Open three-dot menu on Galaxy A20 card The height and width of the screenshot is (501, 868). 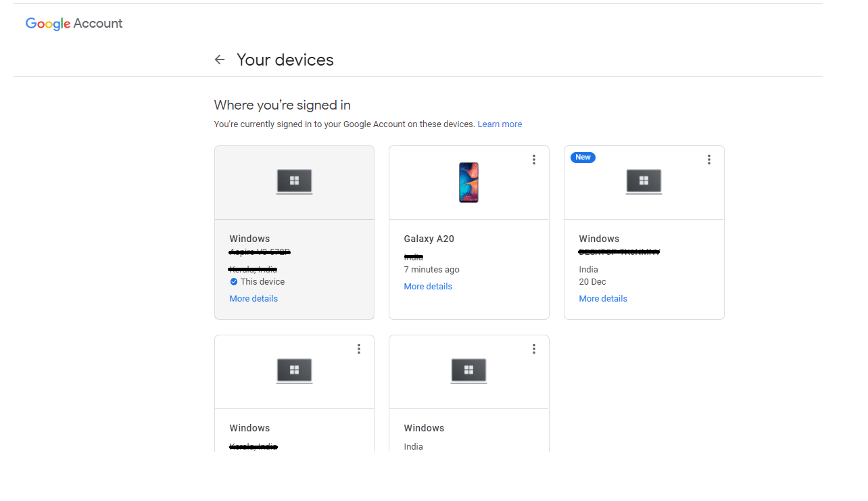(x=533, y=160)
